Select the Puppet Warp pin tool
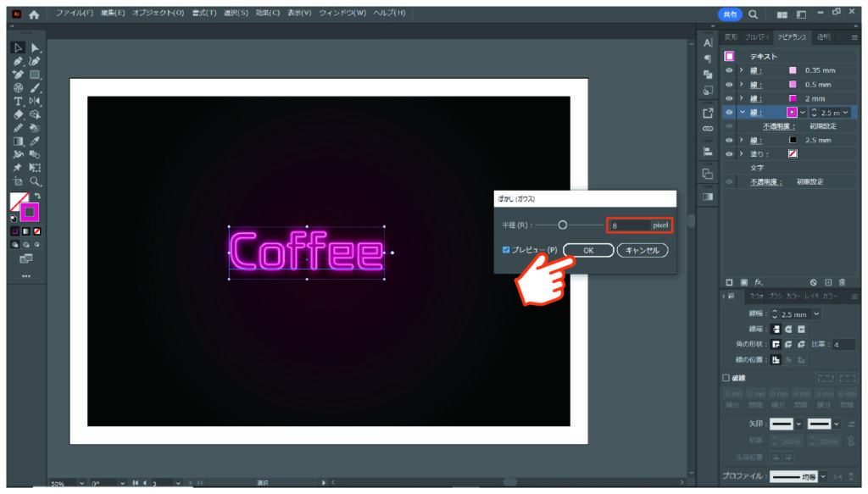The image size is (868, 494). point(18,168)
